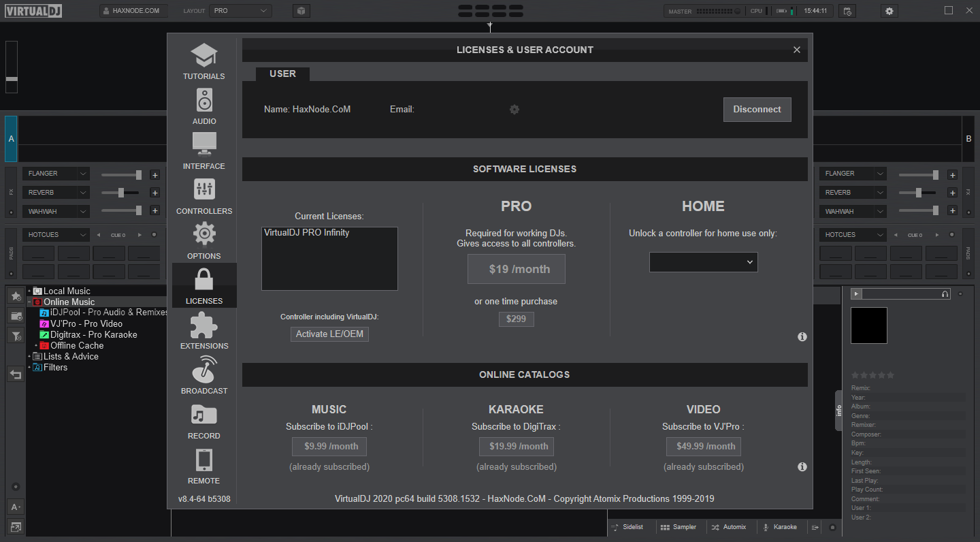
Task: Select VirtualDJ PRO Infinity license entry
Action: click(306, 233)
